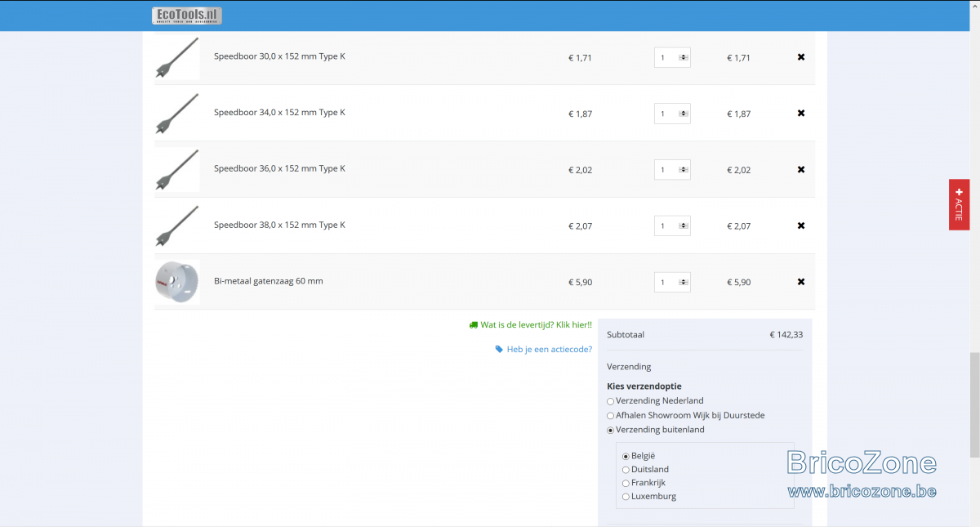Open Speedboor 30,0 product thumbnail

tap(177, 57)
